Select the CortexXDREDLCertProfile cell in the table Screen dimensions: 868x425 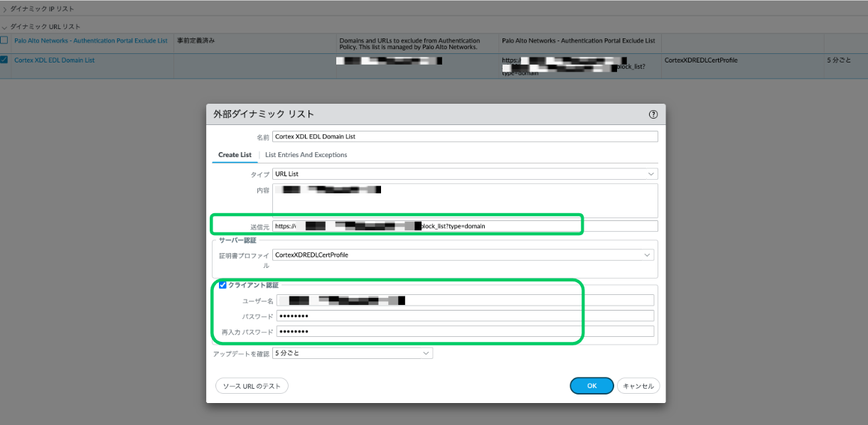click(x=701, y=60)
